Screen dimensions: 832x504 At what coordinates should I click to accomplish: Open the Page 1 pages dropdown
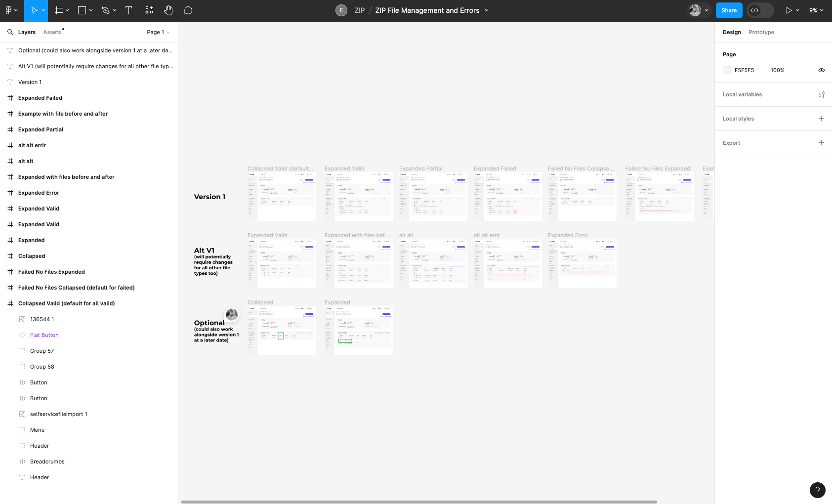[158, 32]
